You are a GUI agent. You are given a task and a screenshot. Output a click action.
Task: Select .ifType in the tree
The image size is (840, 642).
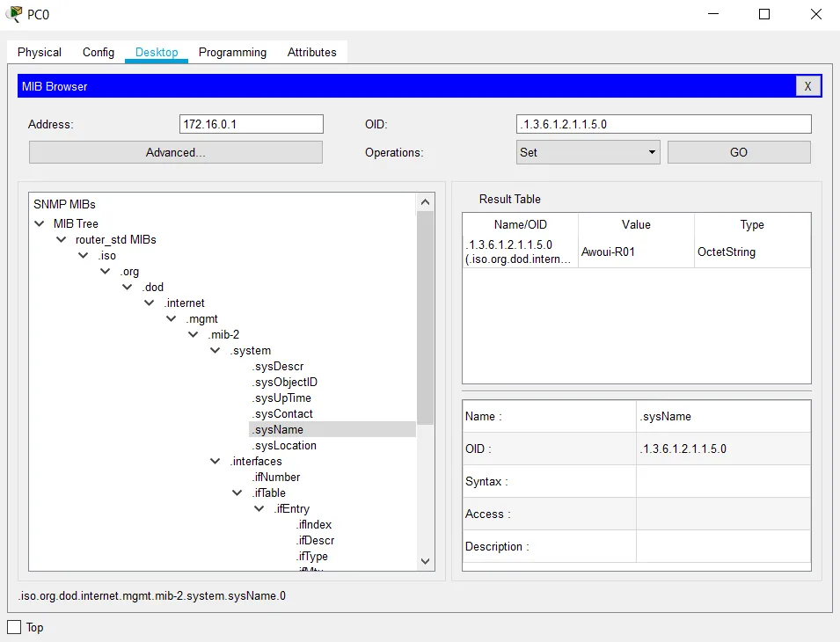coord(312,557)
